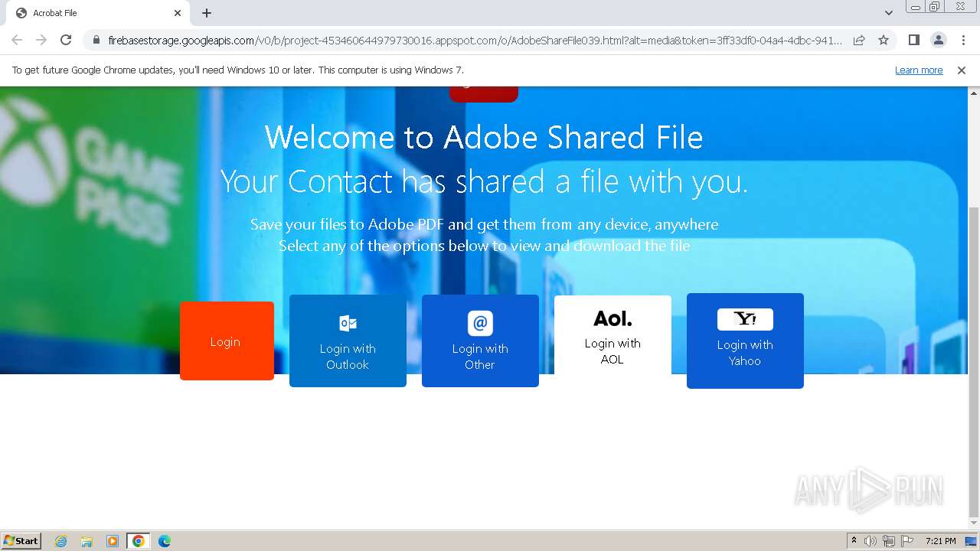The image size is (980, 551).
Task: Close the Acrobat File tab
Action: point(178,13)
